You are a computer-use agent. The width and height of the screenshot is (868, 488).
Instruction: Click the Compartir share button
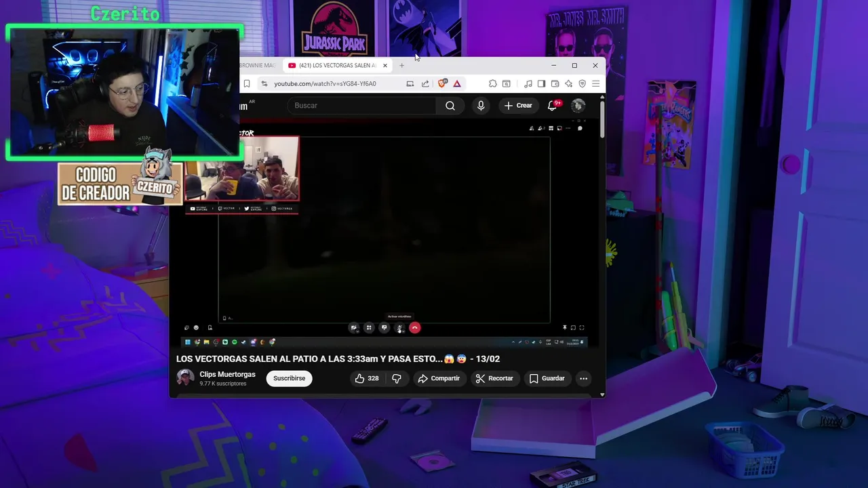(439, 378)
